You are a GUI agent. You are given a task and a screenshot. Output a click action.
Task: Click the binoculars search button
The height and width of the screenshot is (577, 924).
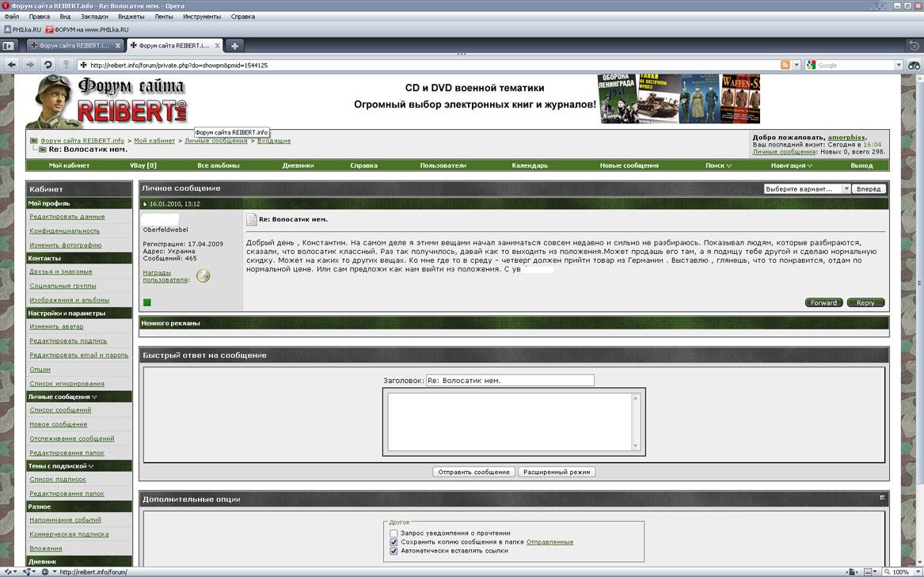pos(914,66)
